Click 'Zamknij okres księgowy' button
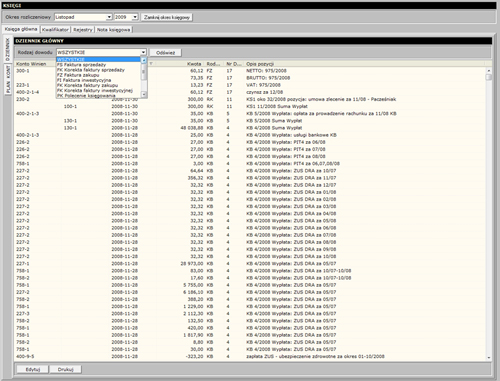 pos(167,17)
